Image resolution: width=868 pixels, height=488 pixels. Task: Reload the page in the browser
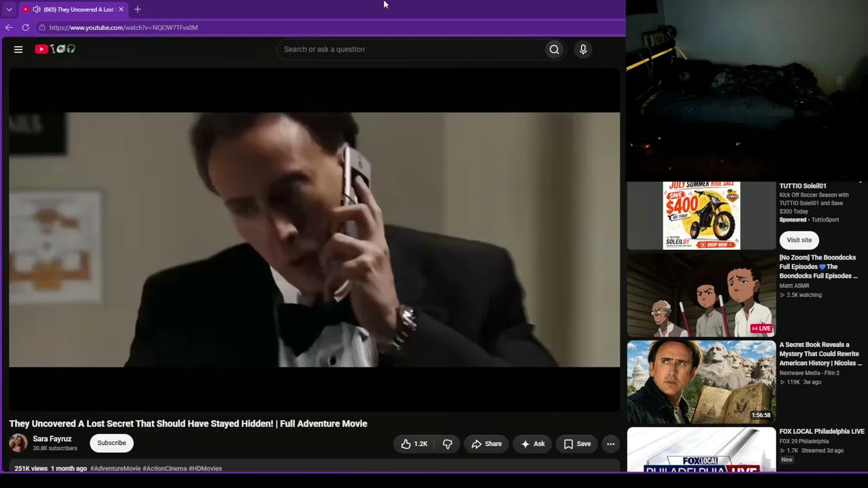26,27
